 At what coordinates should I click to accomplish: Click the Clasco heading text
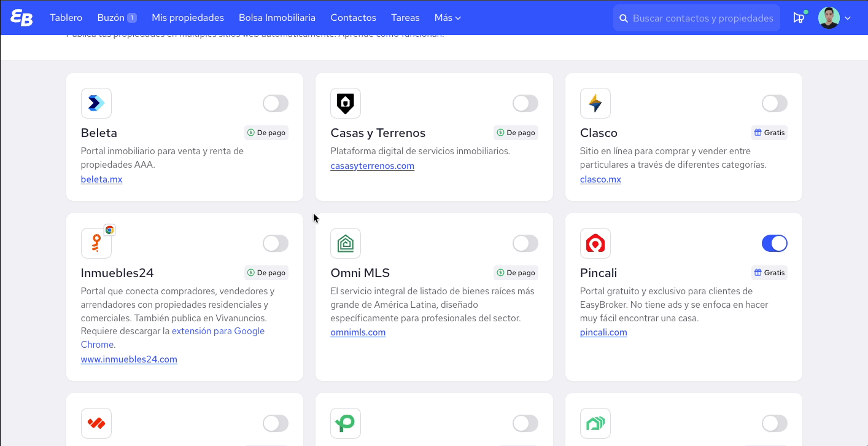(599, 133)
